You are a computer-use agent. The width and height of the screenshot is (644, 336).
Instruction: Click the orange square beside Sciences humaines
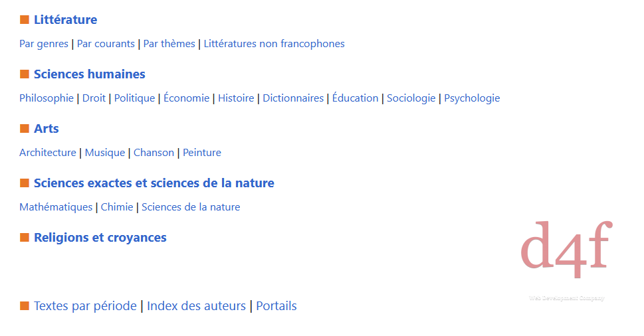25,74
